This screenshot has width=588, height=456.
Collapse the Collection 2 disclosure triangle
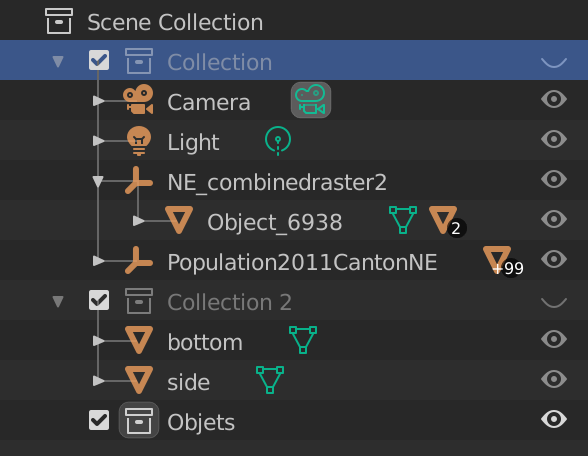click(58, 302)
